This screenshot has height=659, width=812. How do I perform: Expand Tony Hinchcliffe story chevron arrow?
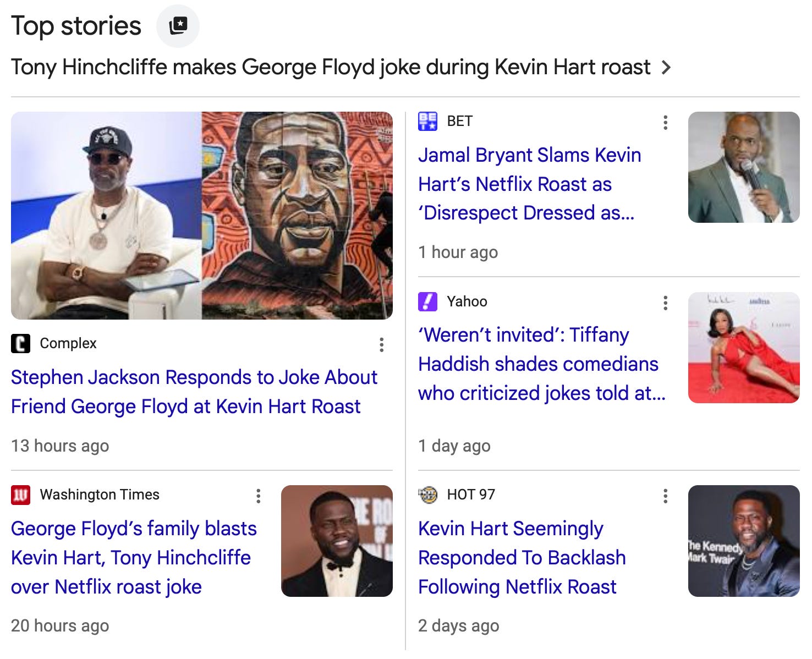point(666,68)
